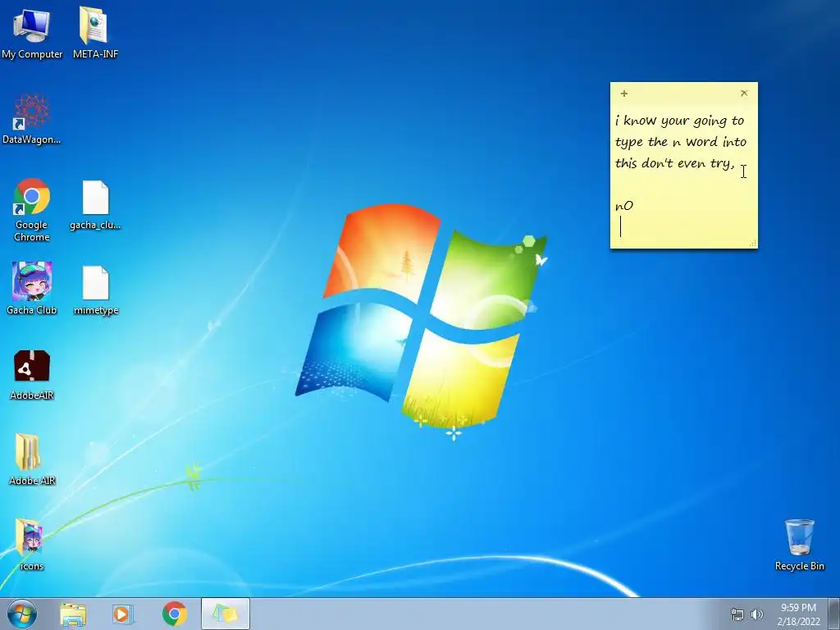Select the Adobe AIR folder icon
The width and height of the screenshot is (840, 630).
tap(32, 459)
